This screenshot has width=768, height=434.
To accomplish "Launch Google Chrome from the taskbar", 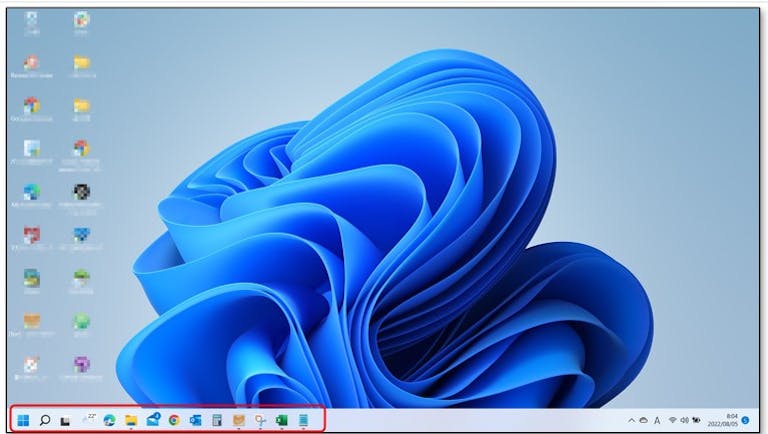I will click(174, 420).
